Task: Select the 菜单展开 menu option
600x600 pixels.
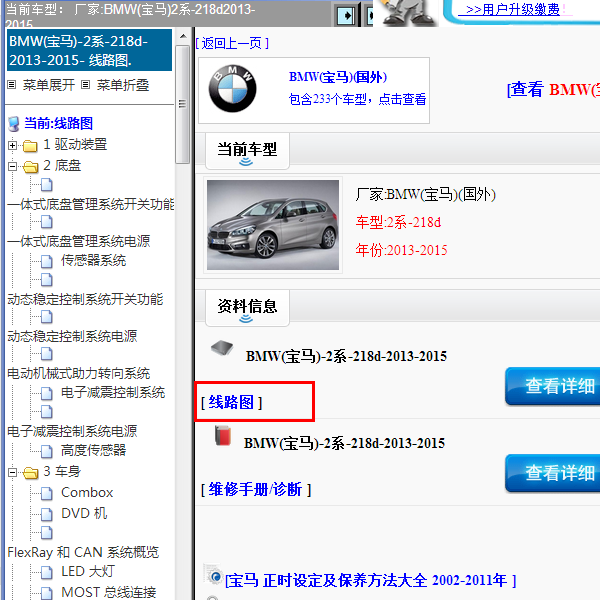Action: pos(49,85)
